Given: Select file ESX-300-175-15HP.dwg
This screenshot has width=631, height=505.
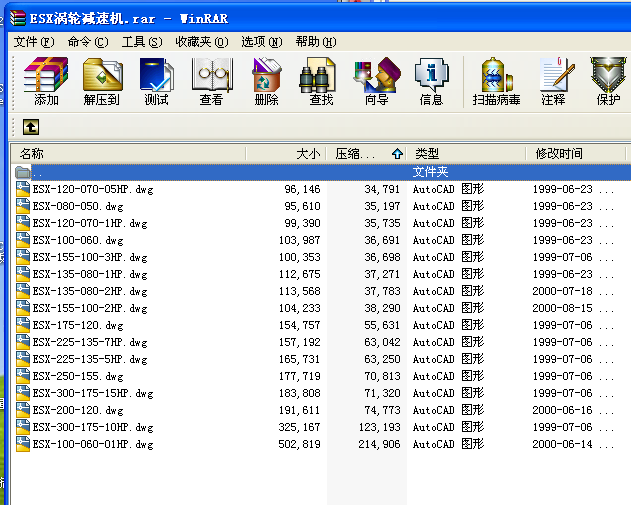Looking at the screenshot, I should [x=93, y=393].
